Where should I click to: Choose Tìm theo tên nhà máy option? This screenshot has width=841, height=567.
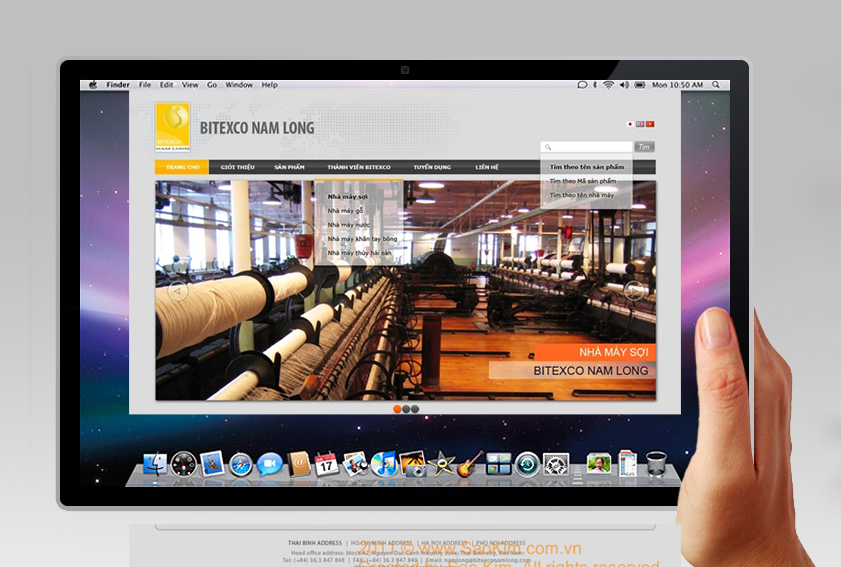(581, 195)
